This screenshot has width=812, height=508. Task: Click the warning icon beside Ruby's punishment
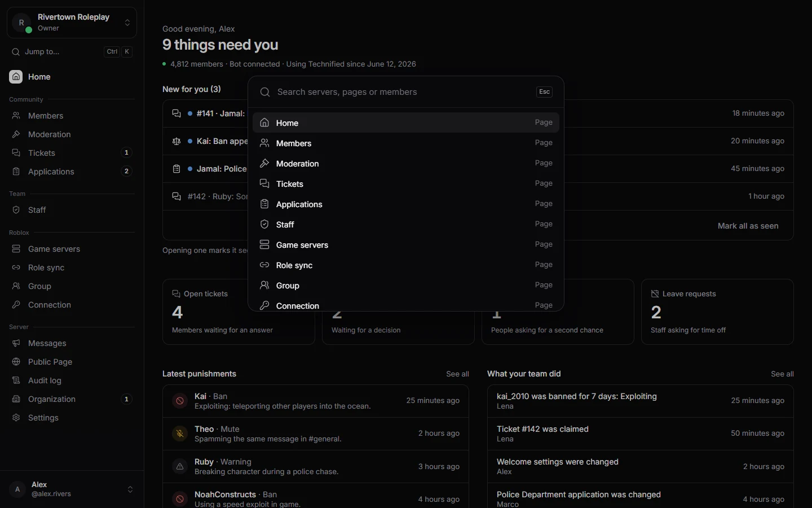coord(180,466)
